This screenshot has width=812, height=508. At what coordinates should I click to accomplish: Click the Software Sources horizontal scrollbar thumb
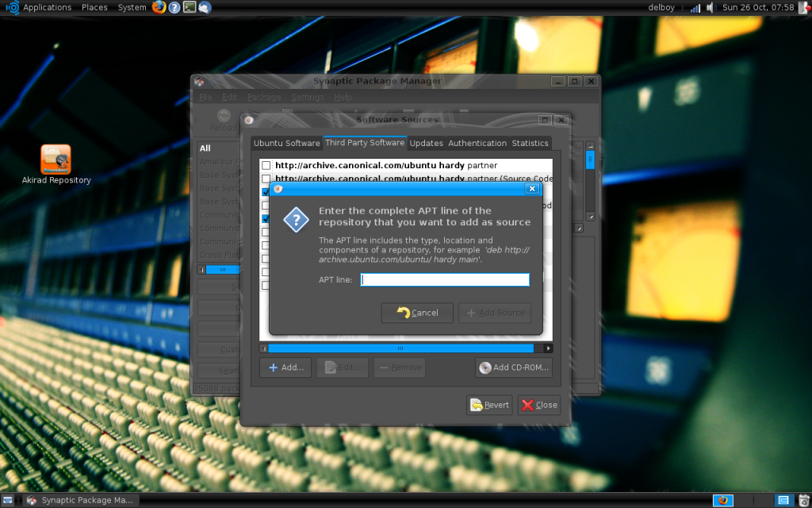[400, 348]
